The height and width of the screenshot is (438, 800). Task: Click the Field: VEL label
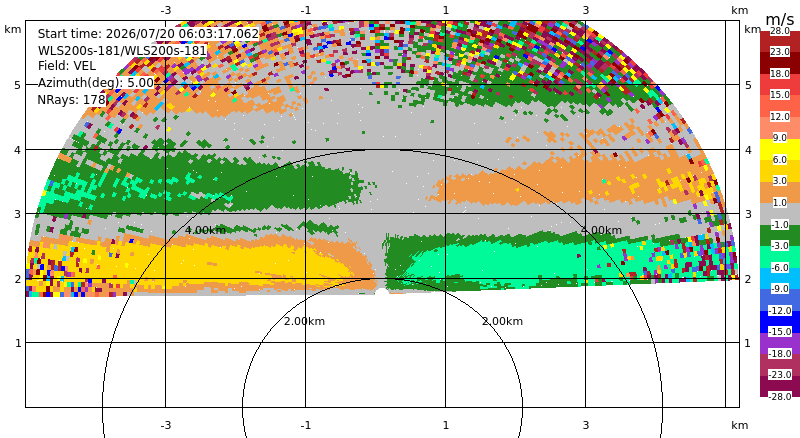point(66,66)
